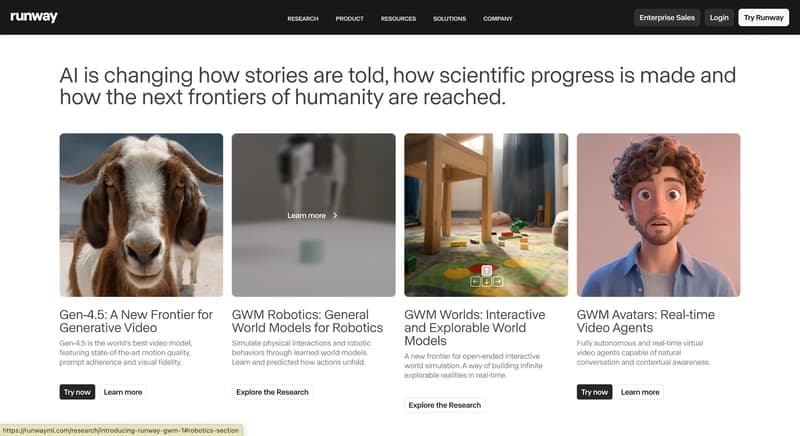Click the 'Simulate physical interactions' description
This screenshot has width=800, height=436.
click(301, 352)
